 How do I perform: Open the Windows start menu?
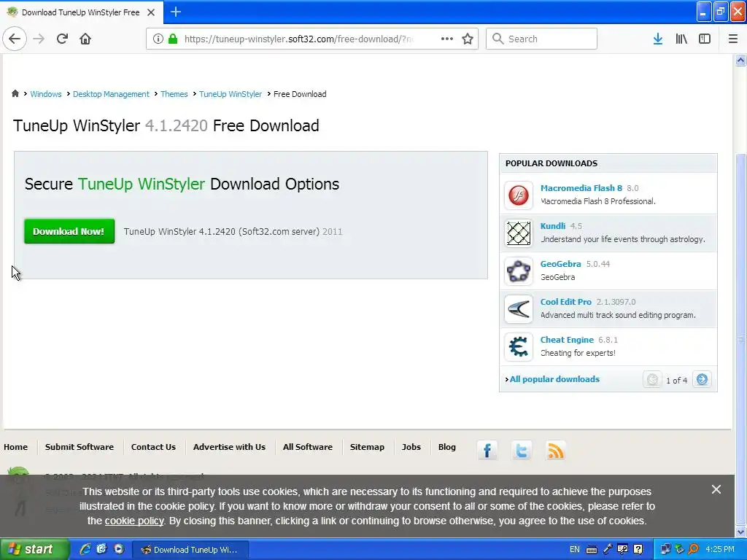(34, 549)
